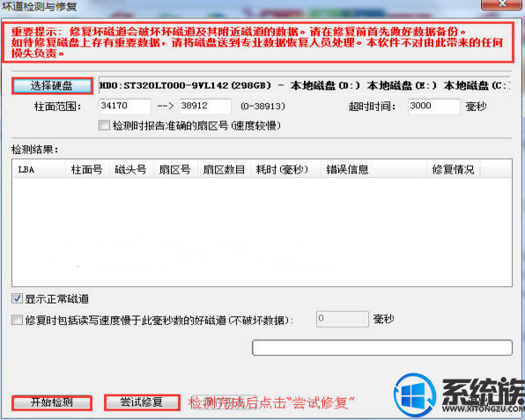Select the 磁头号 column header

[x=131, y=169]
